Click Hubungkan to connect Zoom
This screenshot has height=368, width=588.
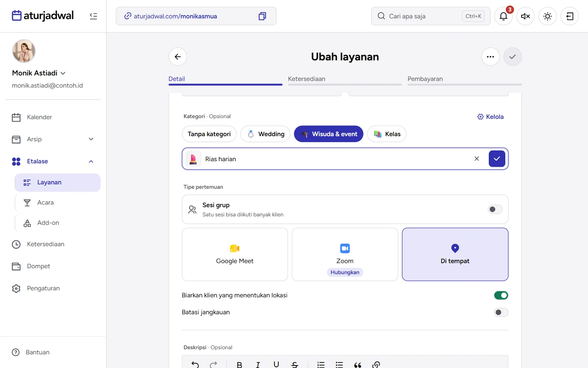pyautogui.click(x=345, y=272)
